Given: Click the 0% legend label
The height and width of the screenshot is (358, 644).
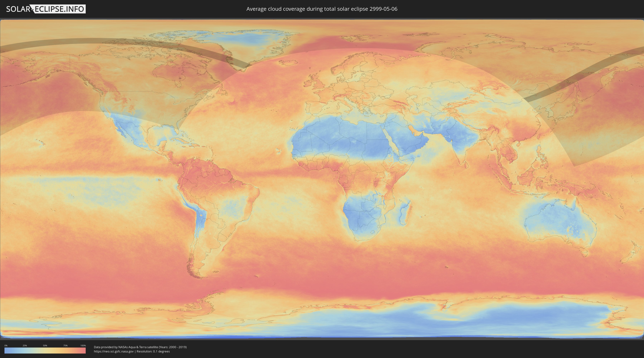Looking at the screenshot, I should [6, 345].
